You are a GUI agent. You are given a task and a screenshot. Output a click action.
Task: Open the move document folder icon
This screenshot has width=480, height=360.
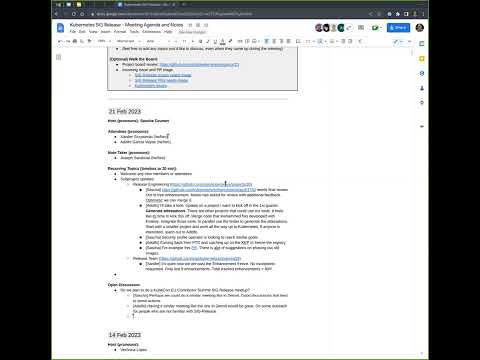(198, 25)
